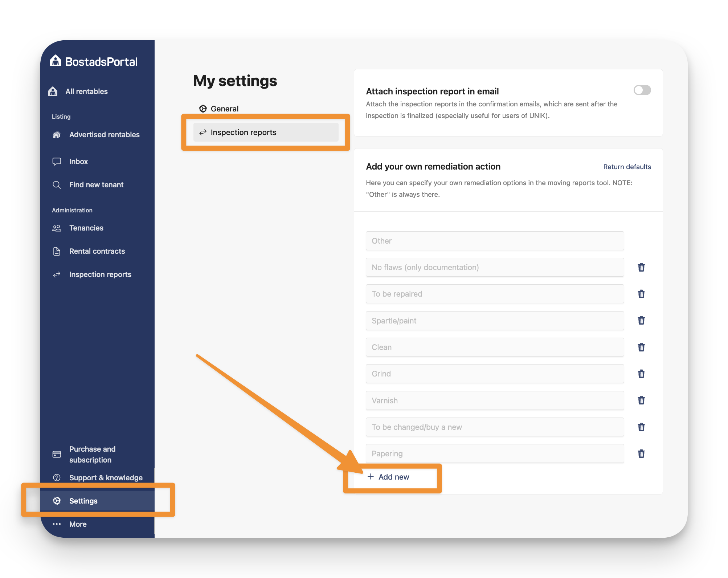
Task: Click the 'Spartle/paint' input field
Action: tap(495, 321)
